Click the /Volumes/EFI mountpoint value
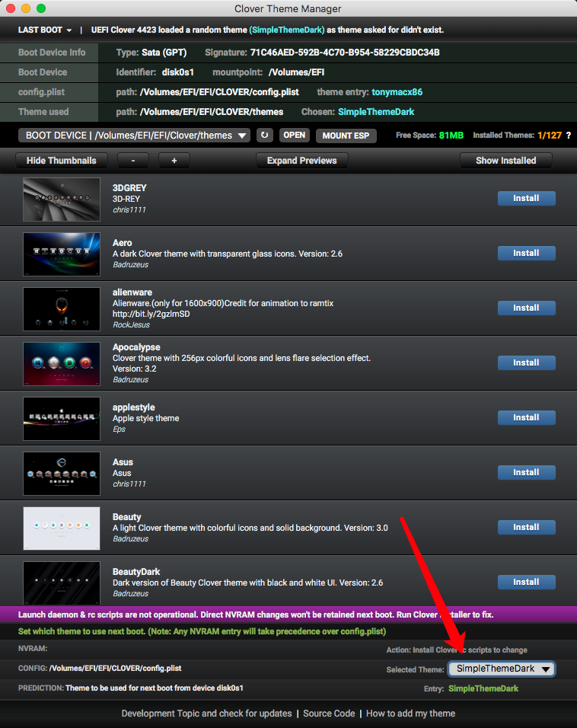 click(x=296, y=72)
